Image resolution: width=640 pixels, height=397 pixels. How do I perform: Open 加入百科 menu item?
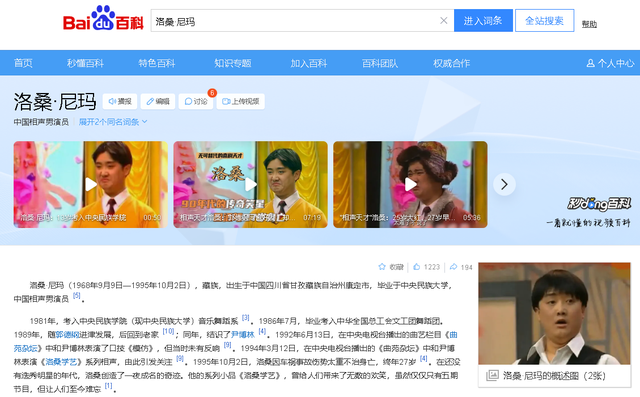click(309, 63)
